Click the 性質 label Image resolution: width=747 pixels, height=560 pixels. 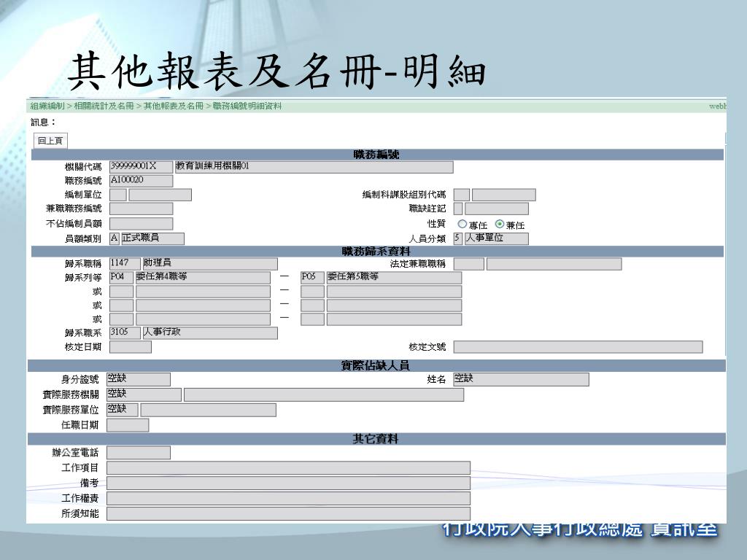(x=436, y=224)
